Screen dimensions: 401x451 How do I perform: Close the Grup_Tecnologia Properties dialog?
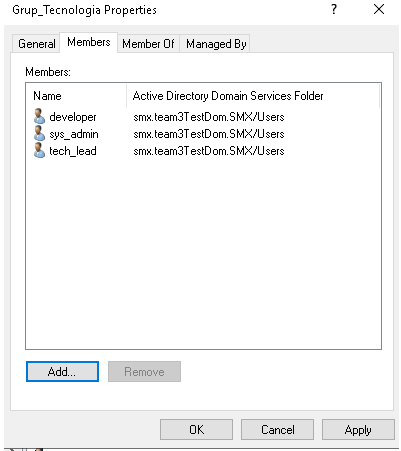coord(379,9)
